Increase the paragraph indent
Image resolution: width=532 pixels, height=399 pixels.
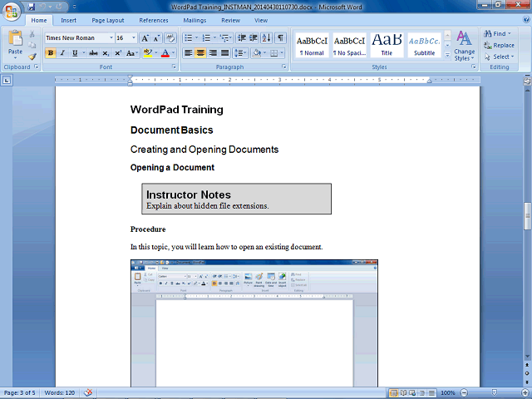(254, 38)
